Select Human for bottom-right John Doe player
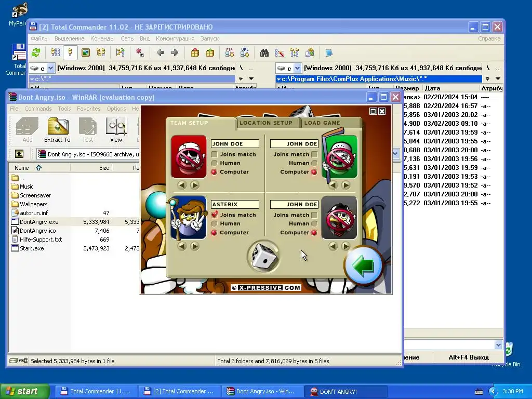The image size is (532, 399). 314,223
